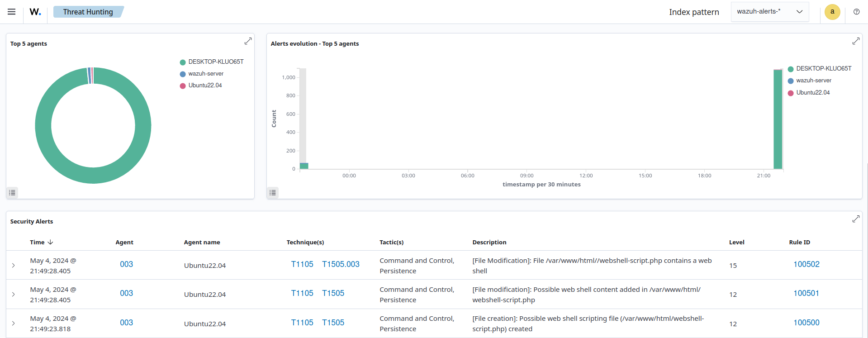Click the tall green DESKTOP-KLUO65T bar
Viewport: 868px width, 338px height.
778,119
